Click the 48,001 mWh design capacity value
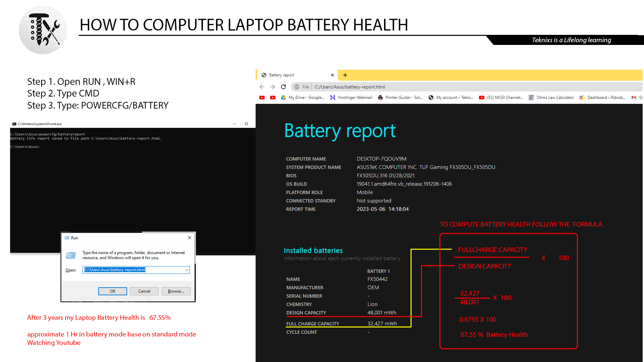Viewport: 644px width, 362px height. click(x=382, y=313)
